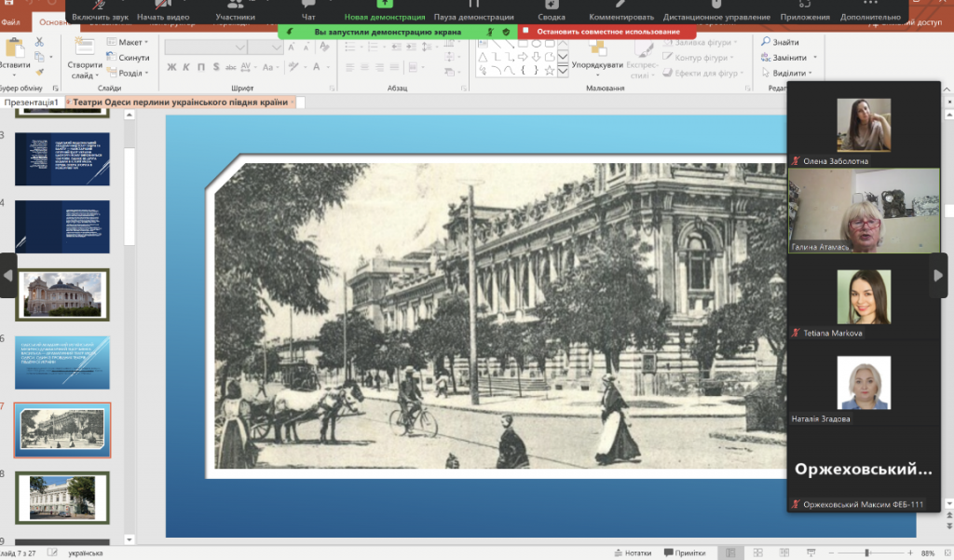
Task: Click Остановить совместное использование stop share
Action: click(607, 31)
